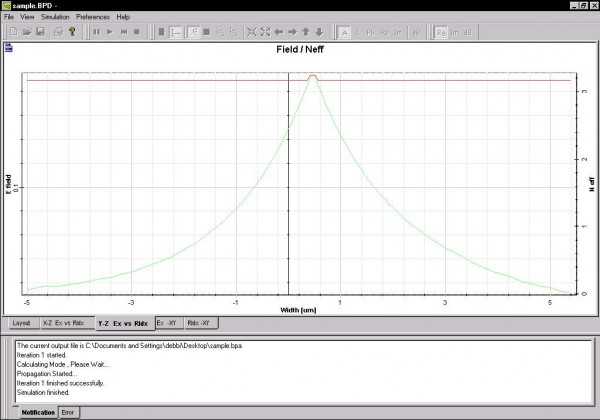This screenshot has height=420, width=600.
Task: Toggle the axes display icon
Action: (x=175, y=32)
